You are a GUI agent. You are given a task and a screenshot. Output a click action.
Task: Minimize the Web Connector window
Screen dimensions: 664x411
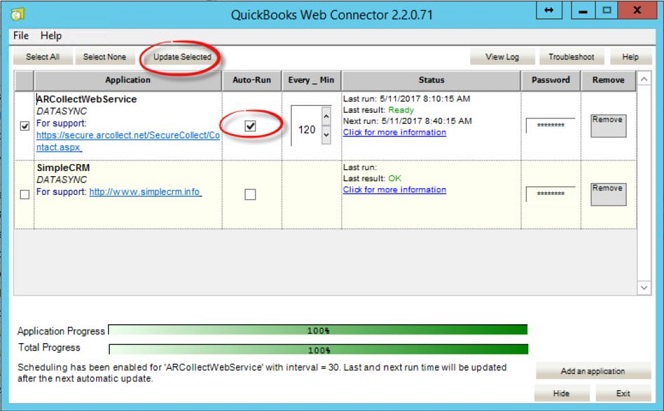(x=583, y=11)
